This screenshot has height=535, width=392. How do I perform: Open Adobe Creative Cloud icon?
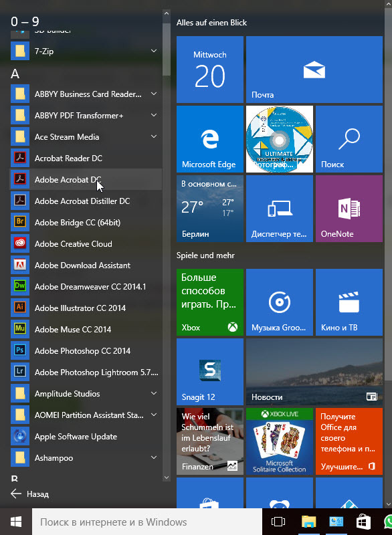[x=20, y=243]
